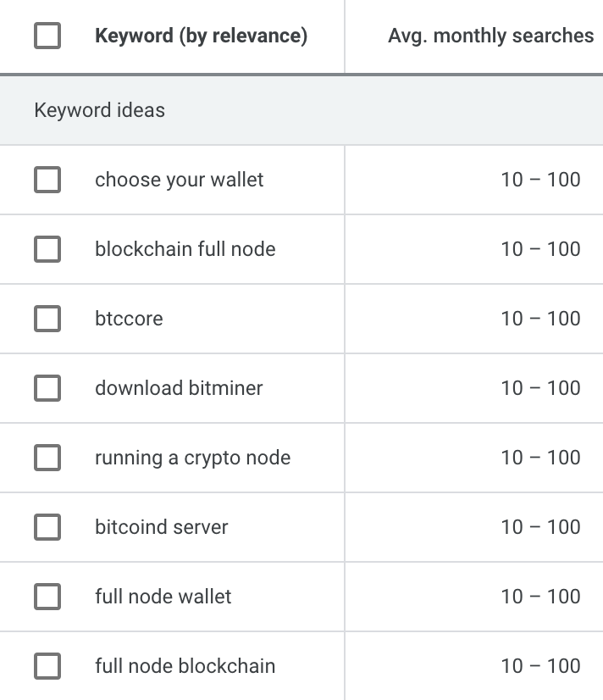The image size is (603, 700).
Task: Check the checkbox for 'download bitminer'
Action: (x=47, y=388)
